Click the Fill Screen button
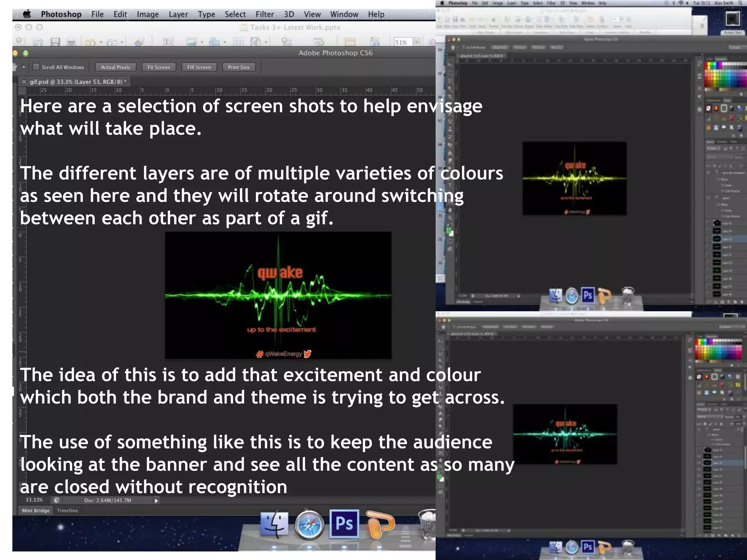Image resolution: width=747 pixels, height=560 pixels. 199,67
